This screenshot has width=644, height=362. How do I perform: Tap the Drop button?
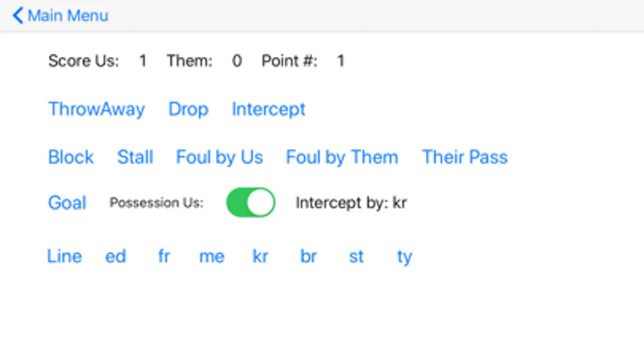(188, 109)
